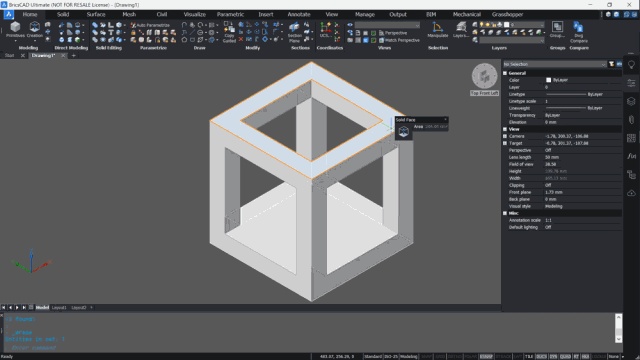Select the Manipulate tool
This screenshot has width=640, height=360.
tap(438, 30)
